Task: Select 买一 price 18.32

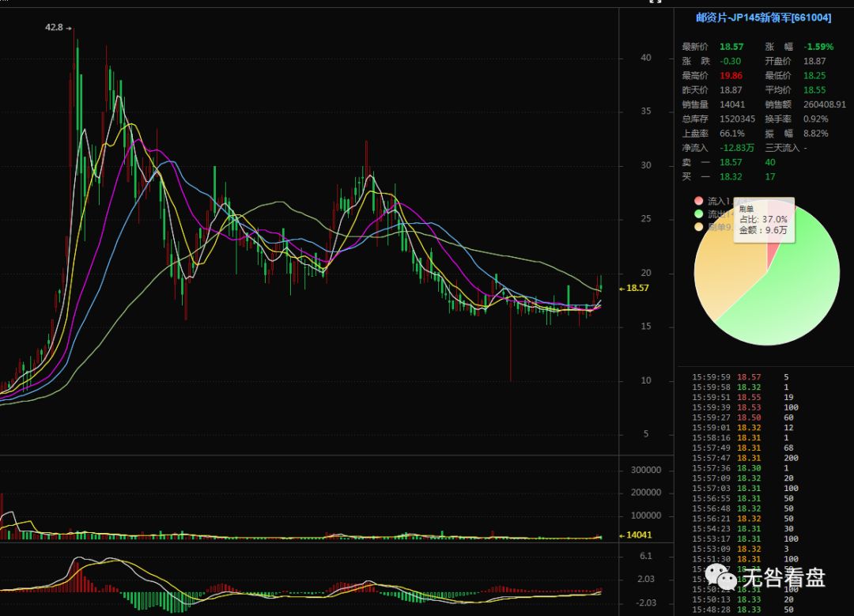Action: coord(731,177)
